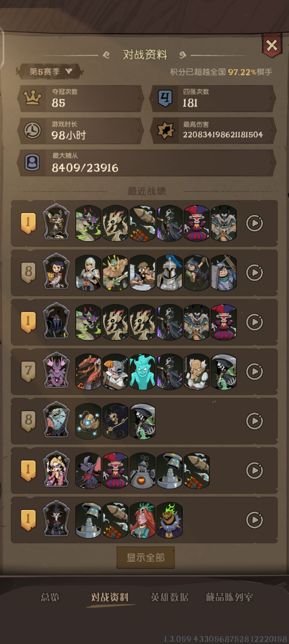Tap the damage star icon beside 最高伤害
Screen dimensions: 289x644
pos(165,130)
